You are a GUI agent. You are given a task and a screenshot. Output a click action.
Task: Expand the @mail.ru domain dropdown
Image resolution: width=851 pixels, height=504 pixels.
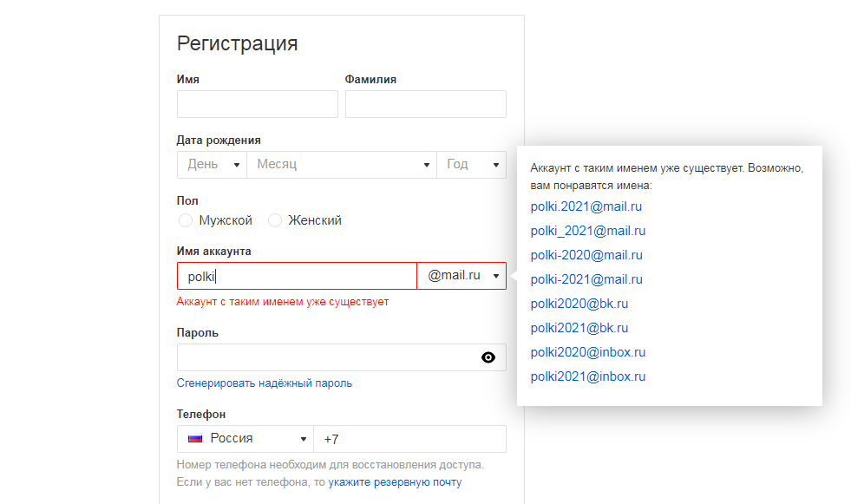[462, 276]
